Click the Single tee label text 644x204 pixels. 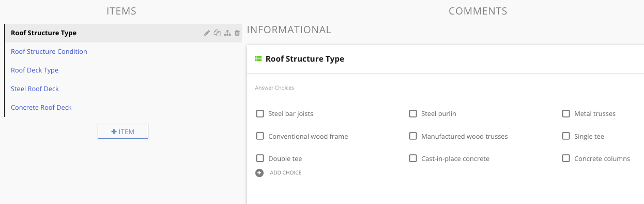[x=589, y=137]
